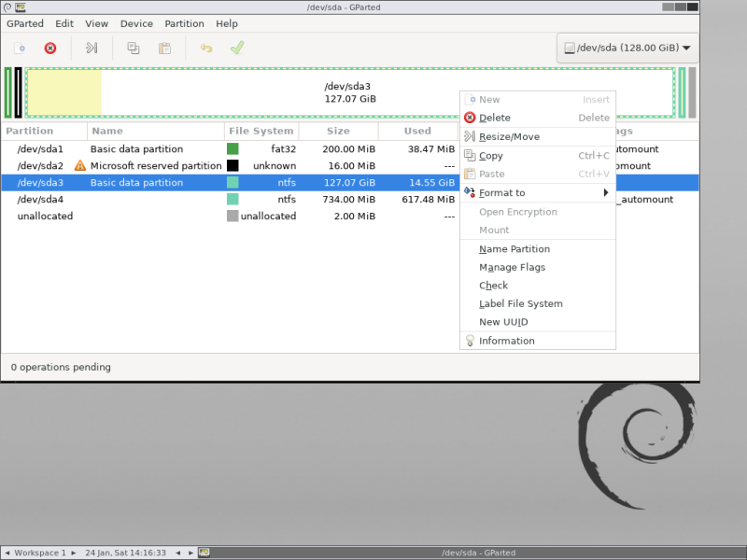The height and width of the screenshot is (560, 747).
Task: Choose Name Partition from the context menu
Action: [538, 249]
